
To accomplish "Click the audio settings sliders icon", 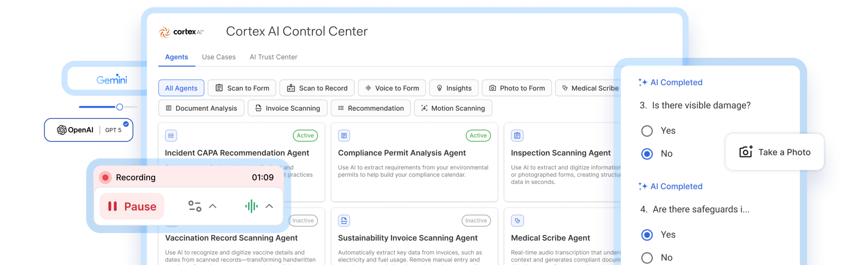I will coord(195,206).
